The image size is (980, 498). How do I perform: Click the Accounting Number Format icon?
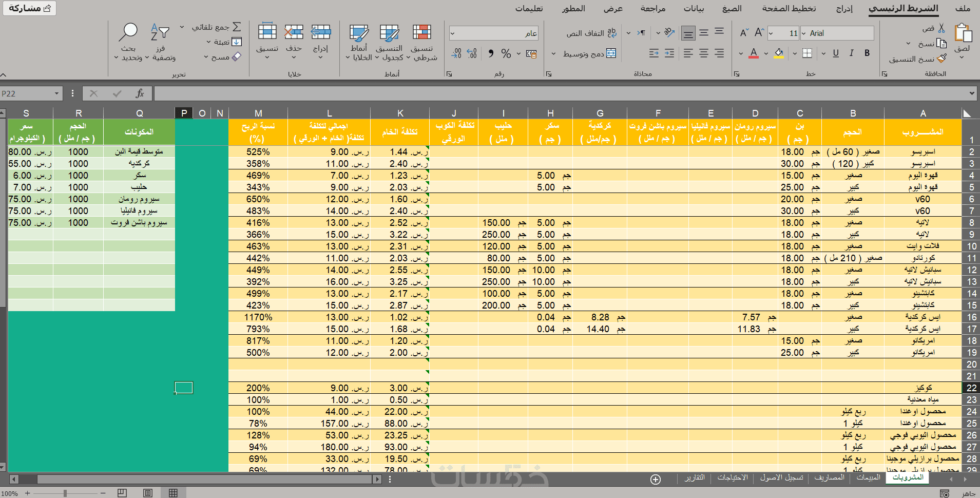click(531, 53)
